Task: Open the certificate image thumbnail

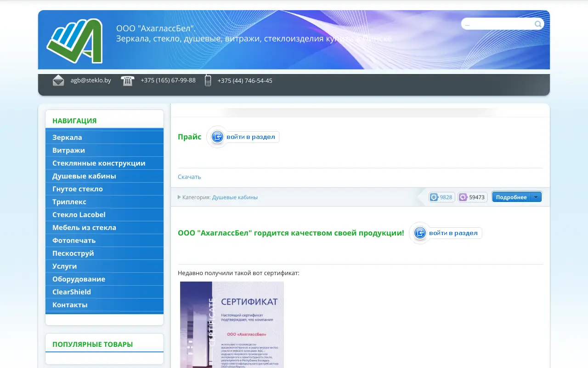Action: 232,324
